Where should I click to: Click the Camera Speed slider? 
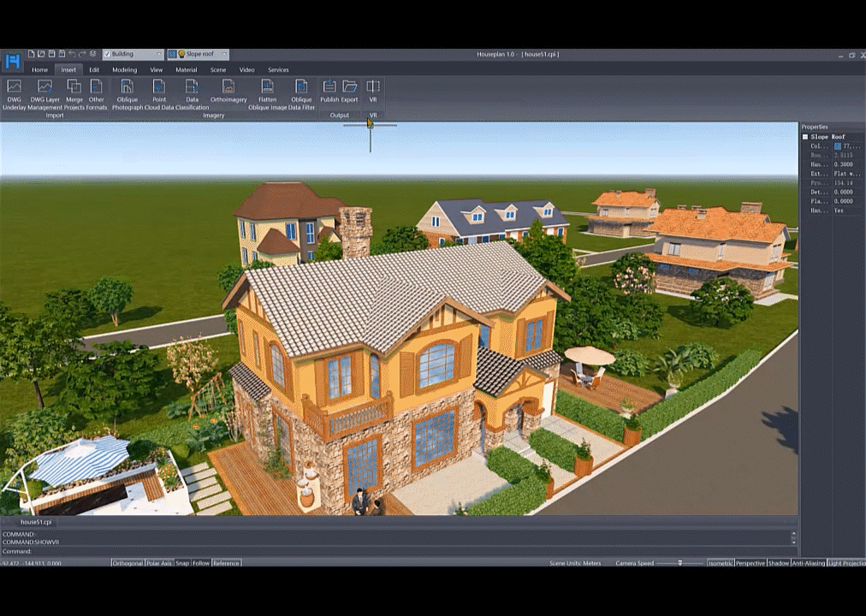tap(680, 563)
